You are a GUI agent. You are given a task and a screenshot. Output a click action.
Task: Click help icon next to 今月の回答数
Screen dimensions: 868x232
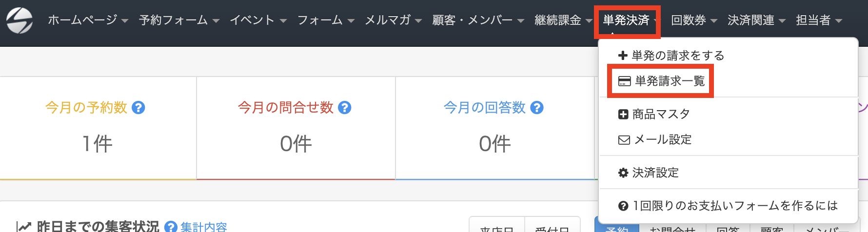pyautogui.click(x=537, y=108)
